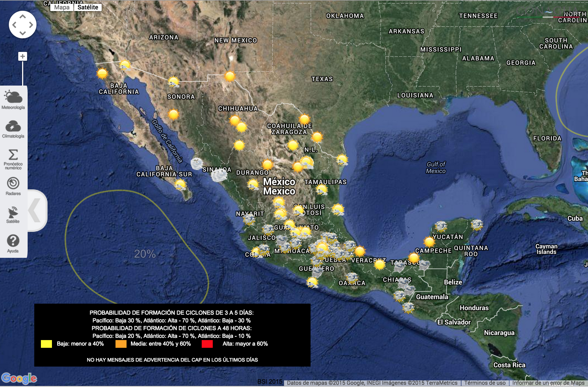Image resolution: width=588 pixels, height=387 pixels.
Task: Click Informar de un error de Maps
Action: click(x=548, y=383)
